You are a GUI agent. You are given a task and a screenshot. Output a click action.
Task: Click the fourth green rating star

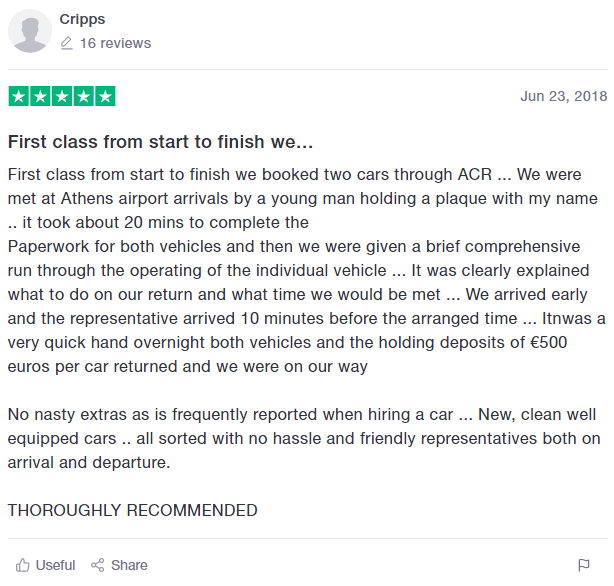[83, 96]
